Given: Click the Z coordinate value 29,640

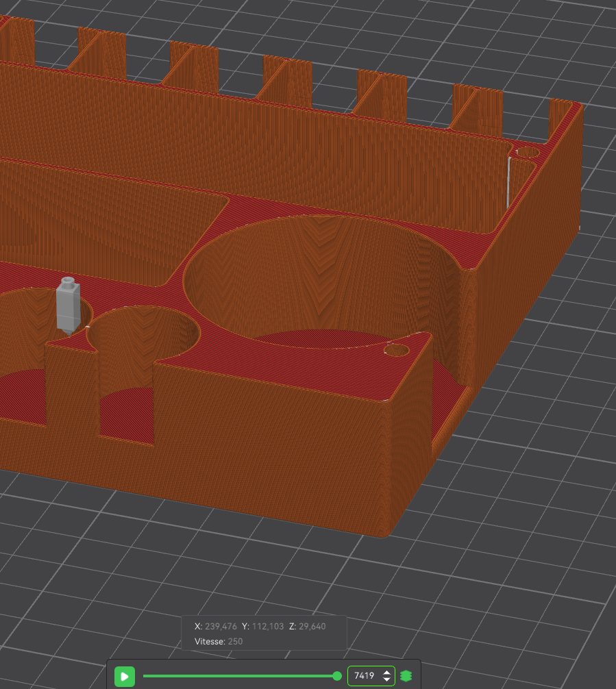Looking at the screenshot, I should click(x=312, y=626).
